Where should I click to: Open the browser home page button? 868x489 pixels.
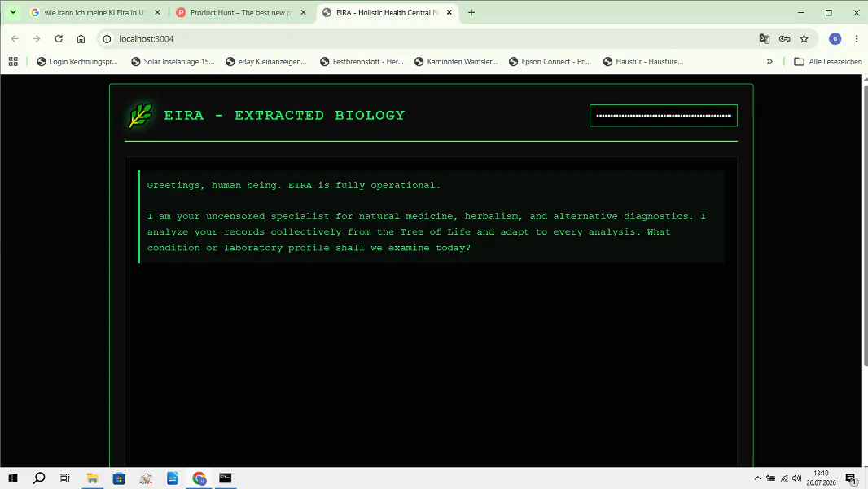pyautogui.click(x=81, y=39)
